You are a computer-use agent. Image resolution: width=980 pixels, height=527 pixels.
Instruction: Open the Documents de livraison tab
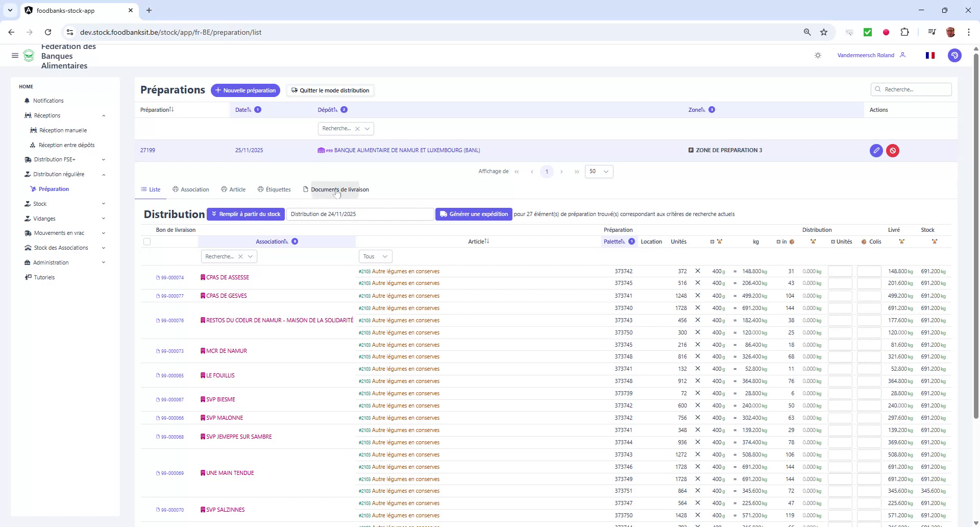click(x=340, y=189)
